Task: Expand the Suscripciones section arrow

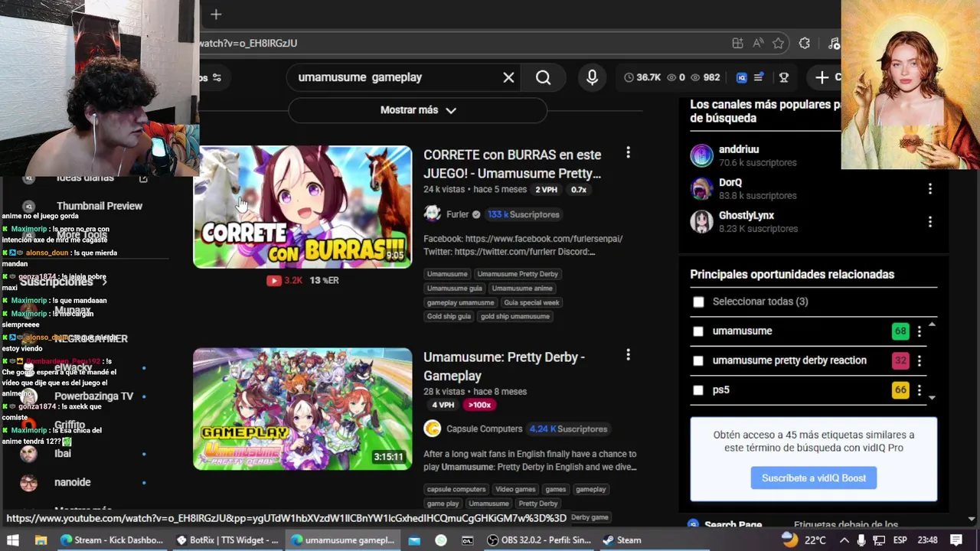Action: pos(104,282)
